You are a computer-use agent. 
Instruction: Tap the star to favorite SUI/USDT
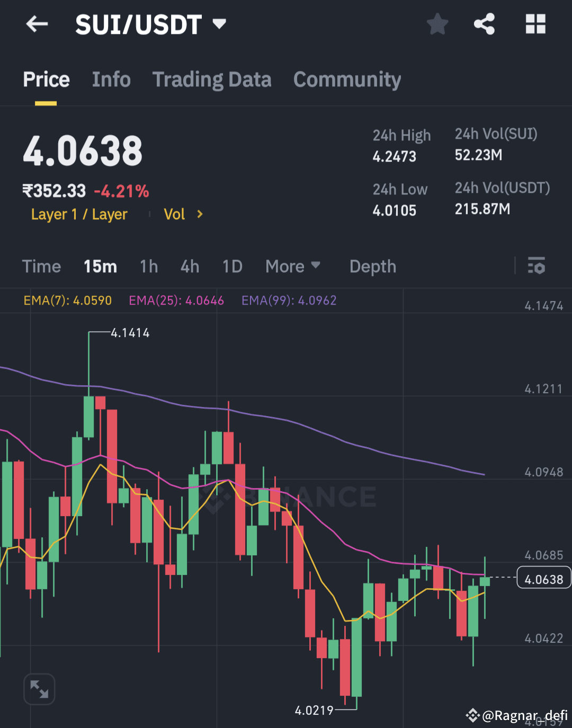click(437, 23)
